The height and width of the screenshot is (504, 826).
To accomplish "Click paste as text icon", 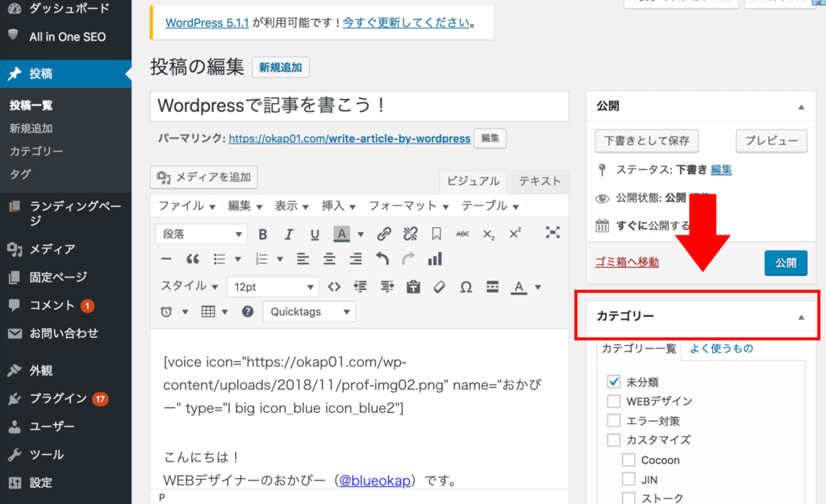I will tap(414, 286).
